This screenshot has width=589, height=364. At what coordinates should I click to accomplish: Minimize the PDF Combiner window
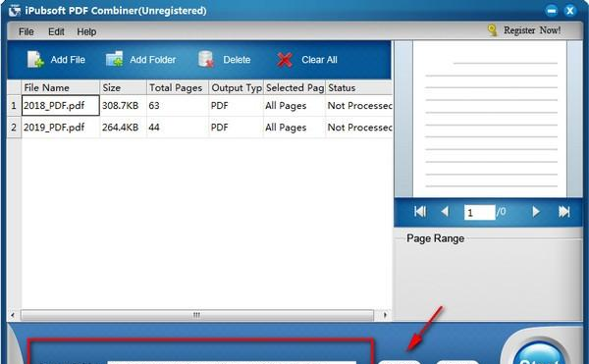coord(552,11)
